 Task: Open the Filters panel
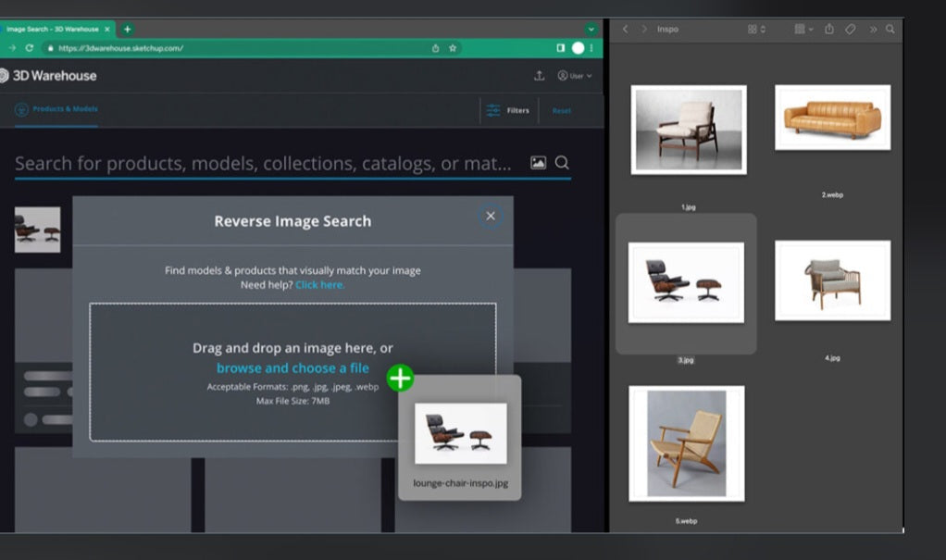[508, 110]
